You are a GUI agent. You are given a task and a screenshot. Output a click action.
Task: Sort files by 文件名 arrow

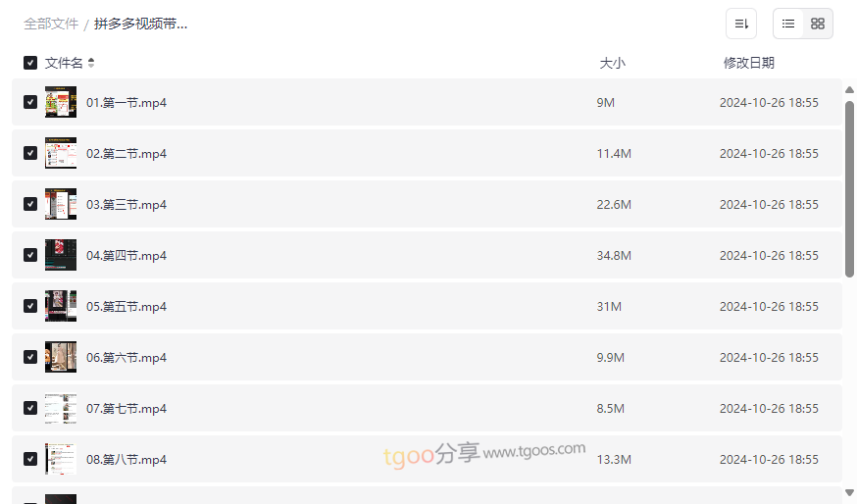point(91,63)
